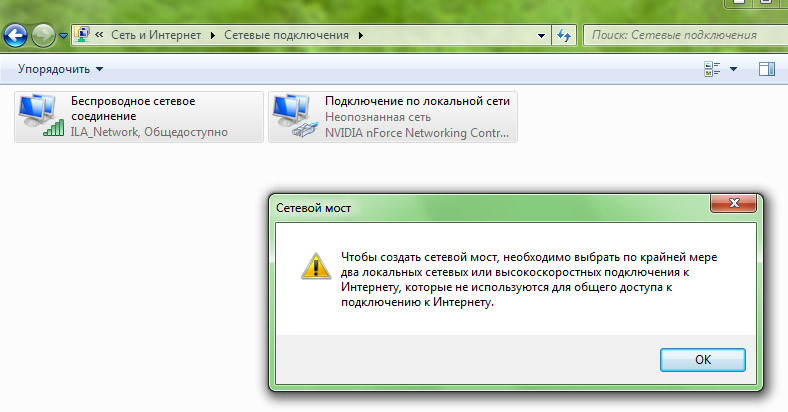Screen dimensions: 788x412
Task: Open the Упорядочить menu
Action: tap(60, 69)
